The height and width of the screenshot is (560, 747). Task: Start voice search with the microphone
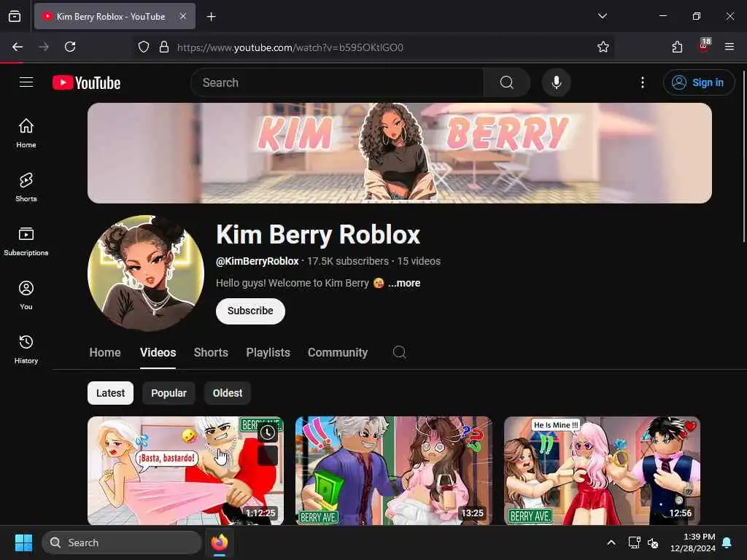coord(556,82)
